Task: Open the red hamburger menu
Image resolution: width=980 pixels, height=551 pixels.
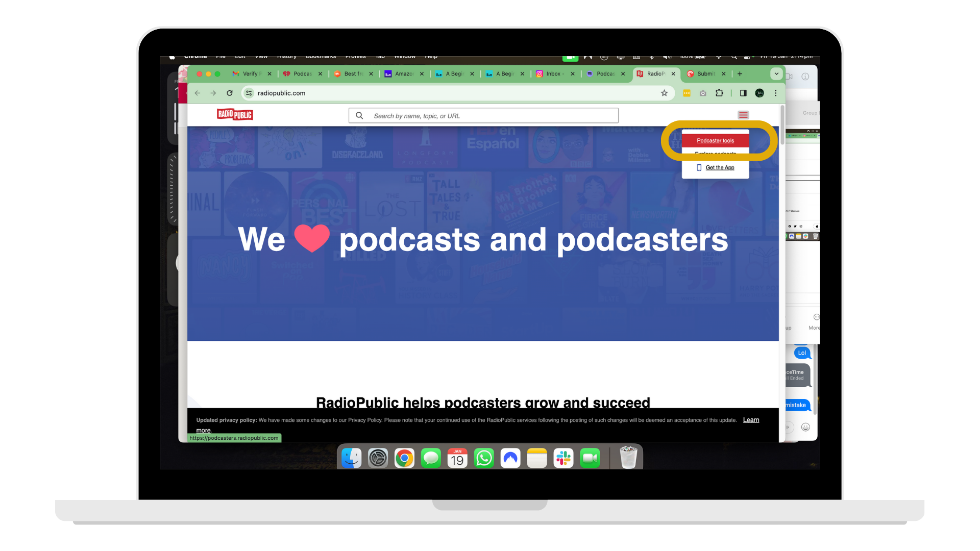Action: pyautogui.click(x=743, y=115)
